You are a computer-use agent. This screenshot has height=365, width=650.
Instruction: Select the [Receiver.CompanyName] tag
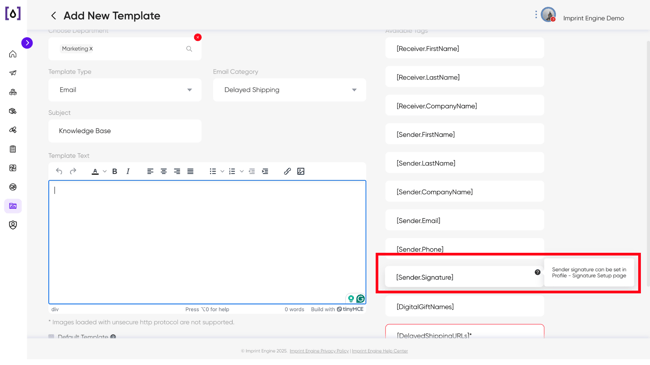464,106
